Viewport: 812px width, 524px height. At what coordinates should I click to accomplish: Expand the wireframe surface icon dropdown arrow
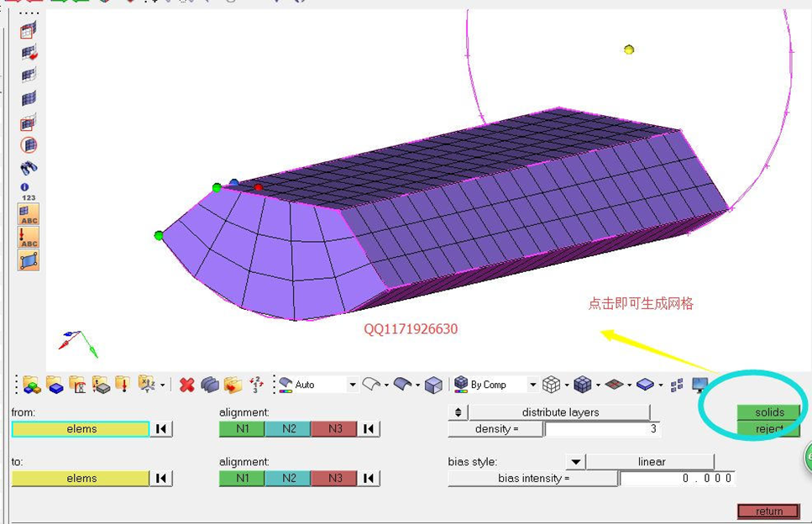point(386,385)
